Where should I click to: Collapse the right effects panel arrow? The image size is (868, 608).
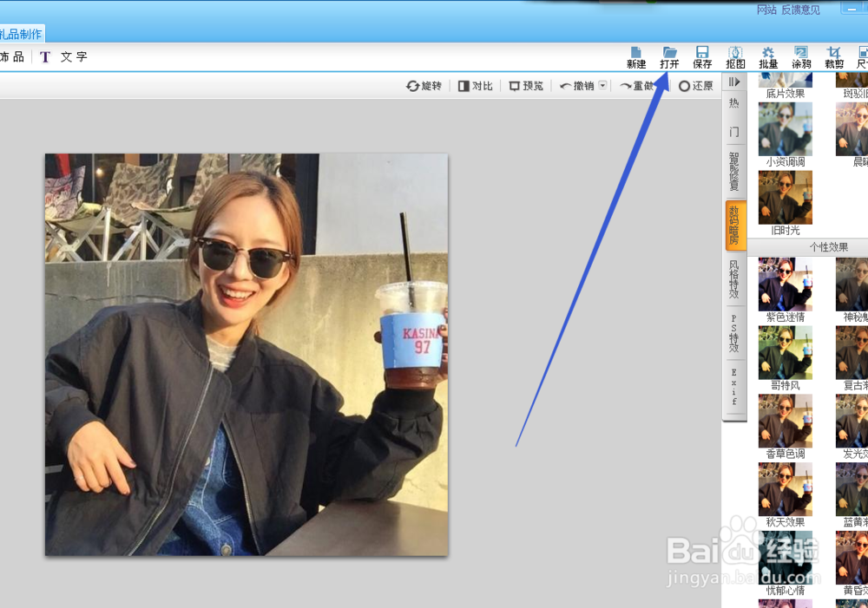pyautogui.click(x=734, y=82)
